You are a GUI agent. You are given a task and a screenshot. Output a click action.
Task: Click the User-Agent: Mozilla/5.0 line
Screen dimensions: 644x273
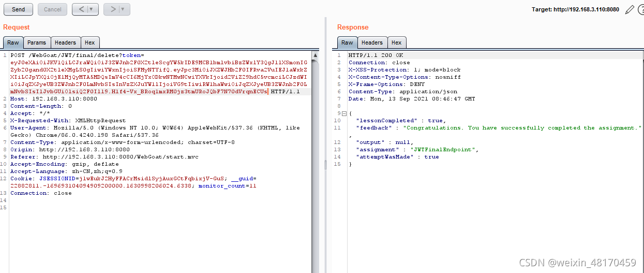(155, 131)
